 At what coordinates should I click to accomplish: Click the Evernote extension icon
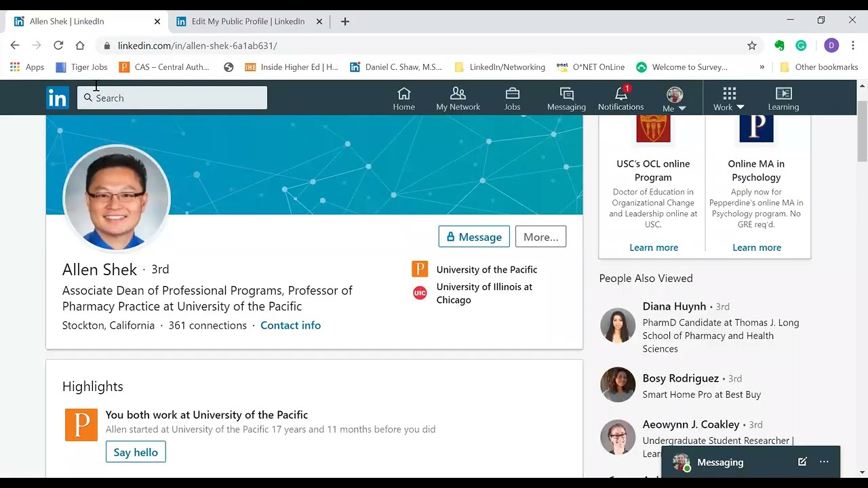779,45
